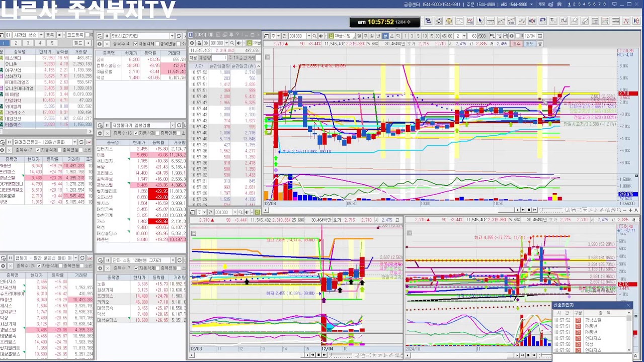Click the magnifier search icon in the 0120 window

[x=232, y=43]
